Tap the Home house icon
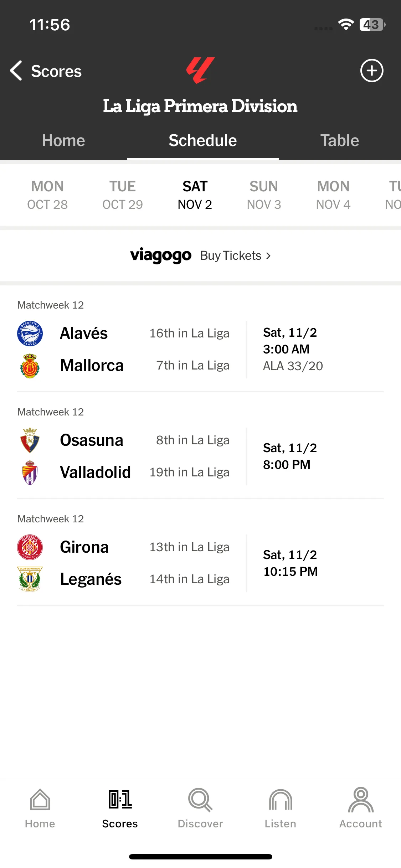The height and width of the screenshot is (868, 401). pos(40,800)
